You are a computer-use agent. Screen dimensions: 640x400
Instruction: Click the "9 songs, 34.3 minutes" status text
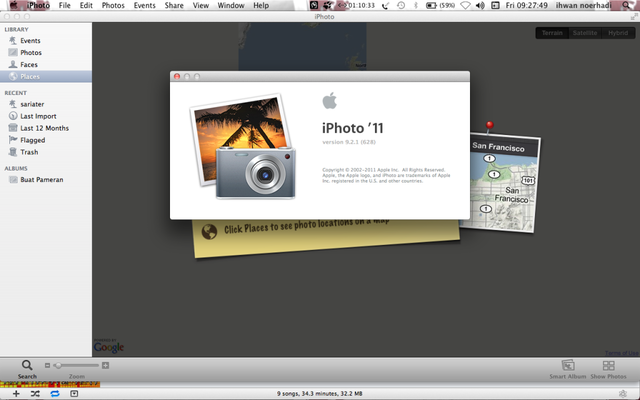click(320, 393)
